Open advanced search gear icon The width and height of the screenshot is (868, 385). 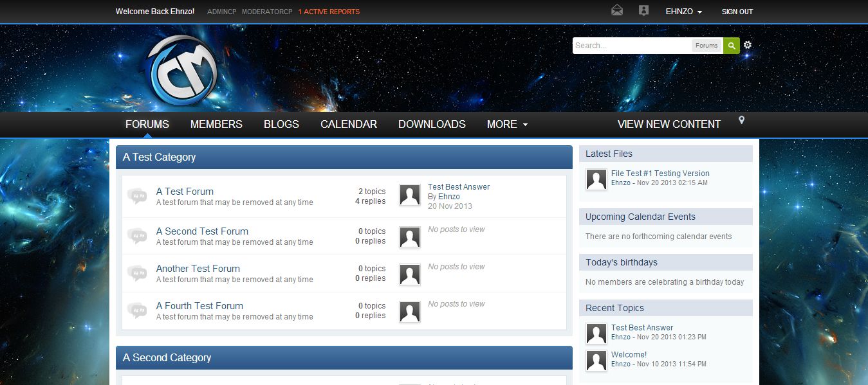747,45
